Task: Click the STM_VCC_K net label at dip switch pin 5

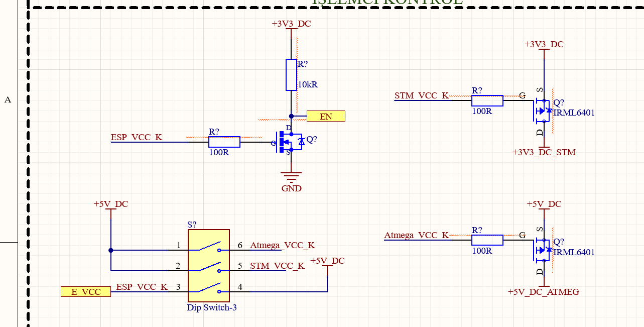Action: pyautogui.click(x=277, y=266)
